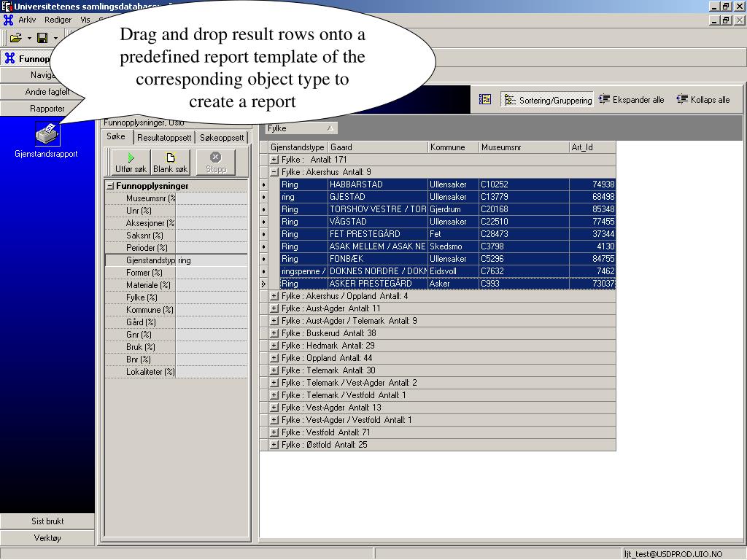The image size is (747, 560).
Task: Expand the Fylke : Vestfold Antall: 71 group
Action: click(274, 432)
